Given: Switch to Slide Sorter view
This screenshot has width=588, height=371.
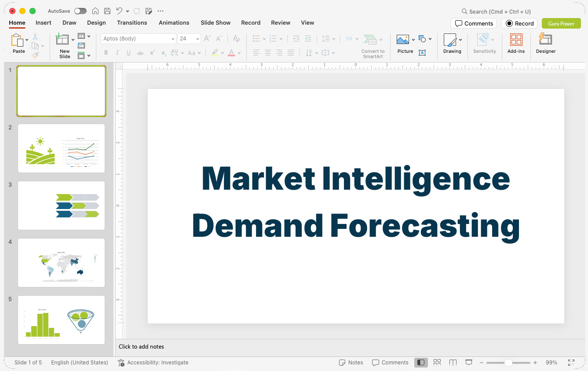Looking at the screenshot, I should click(437, 363).
